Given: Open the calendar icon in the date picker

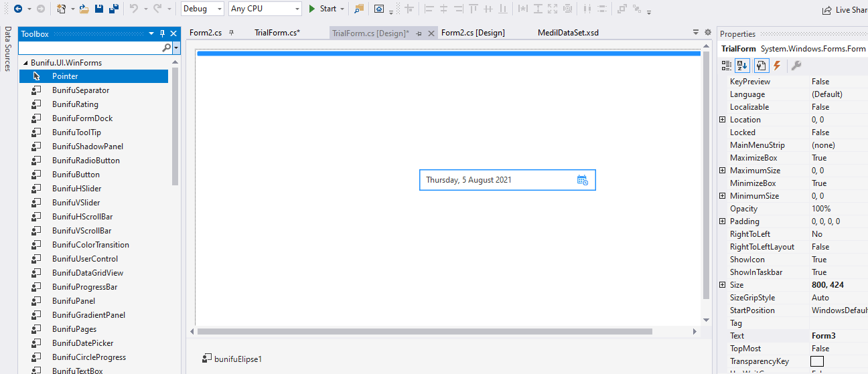Looking at the screenshot, I should 582,180.
